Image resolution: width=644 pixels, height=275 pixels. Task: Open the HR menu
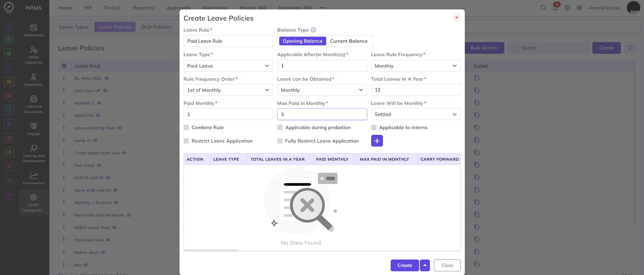coord(88,8)
